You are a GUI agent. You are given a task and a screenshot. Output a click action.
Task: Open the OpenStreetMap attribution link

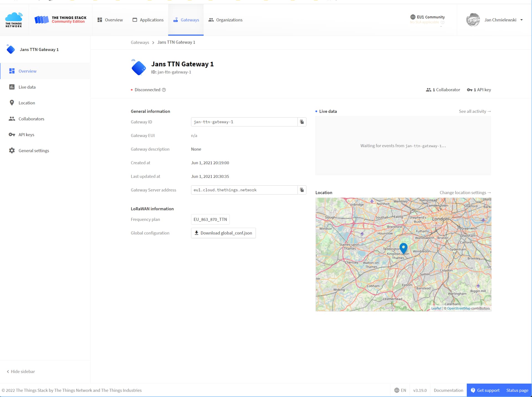click(x=459, y=308)
